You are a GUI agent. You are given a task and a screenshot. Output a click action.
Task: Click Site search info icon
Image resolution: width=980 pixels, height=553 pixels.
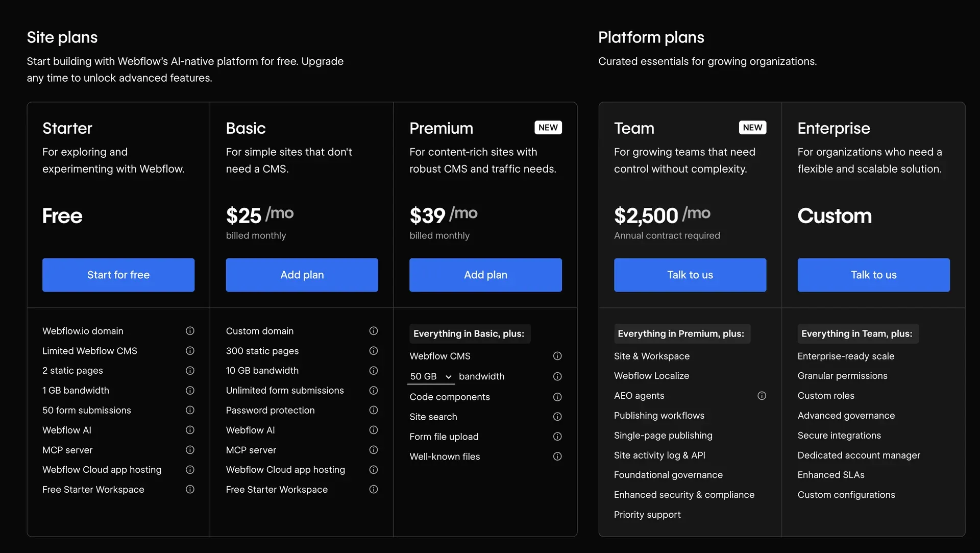[x=557, y=417]
